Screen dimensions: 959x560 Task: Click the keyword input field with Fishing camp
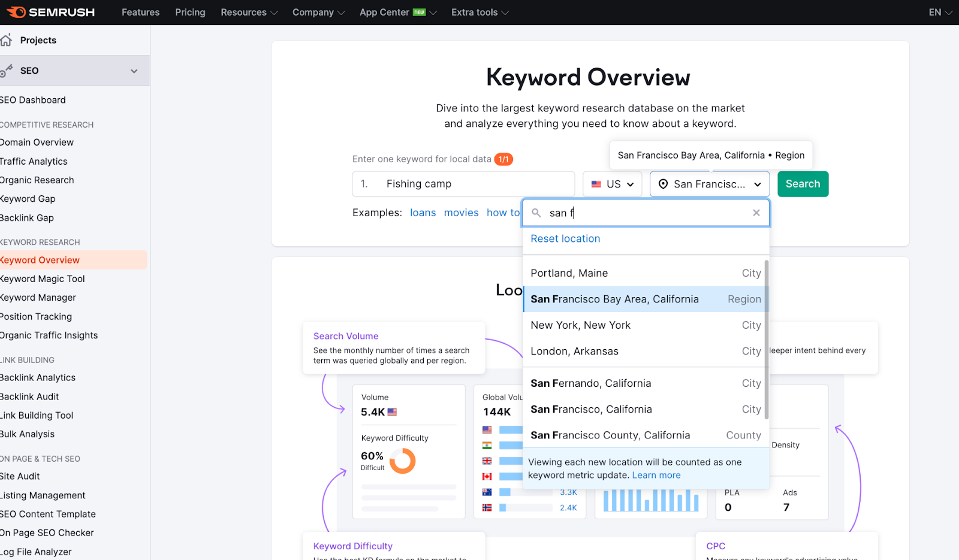click(463, 184)
